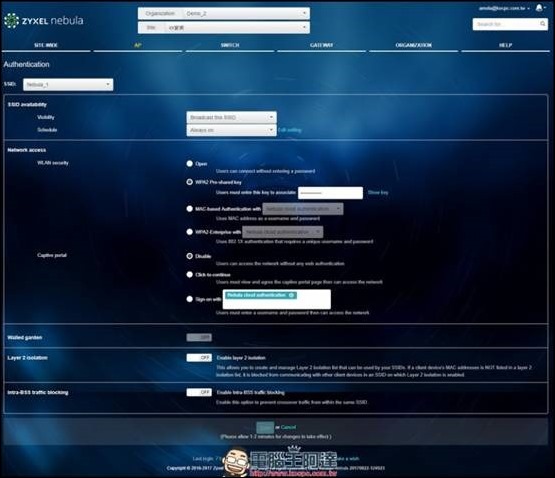Open the GATEWAY tab
The image size is (555, 478).
click(321, 45)
